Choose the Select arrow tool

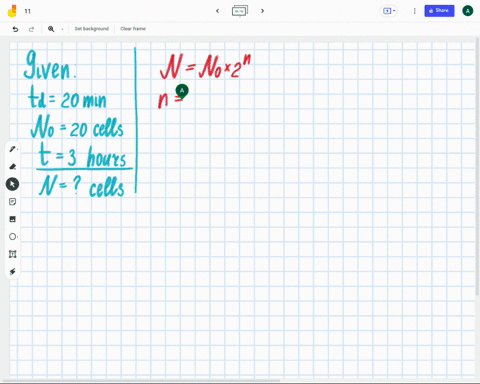coord(12,184)
